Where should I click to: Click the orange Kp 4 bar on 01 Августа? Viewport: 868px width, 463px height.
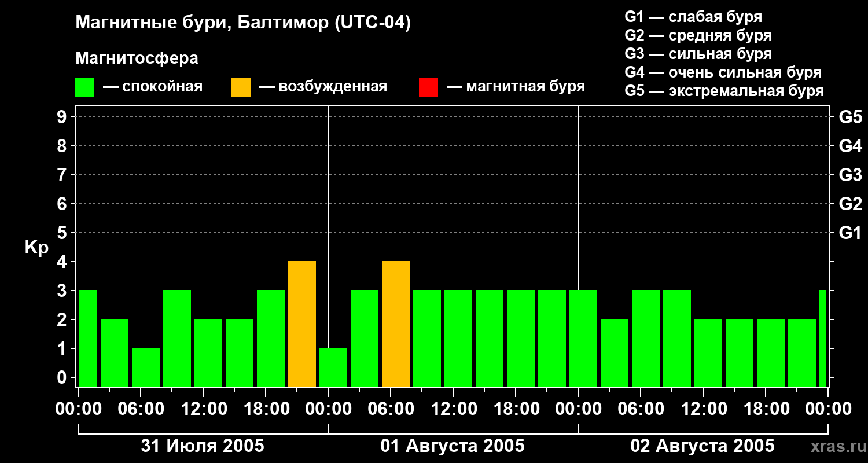click(396, 324)
